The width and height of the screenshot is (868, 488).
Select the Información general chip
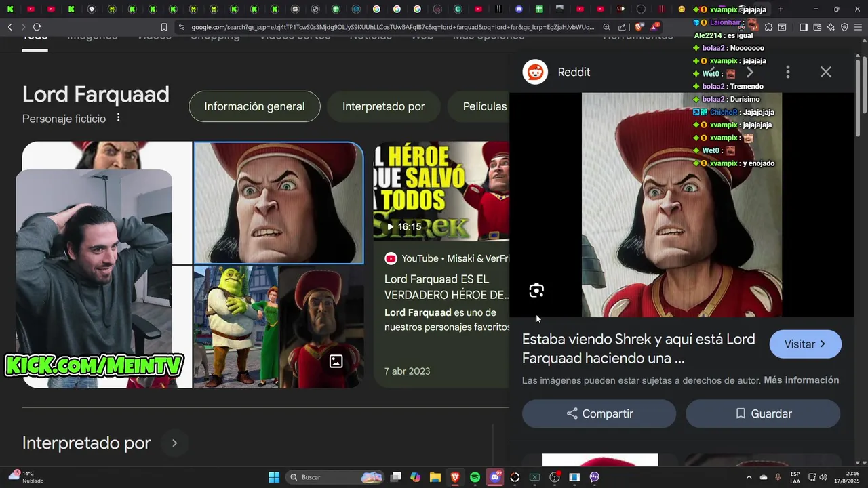(x=254, y=106)
